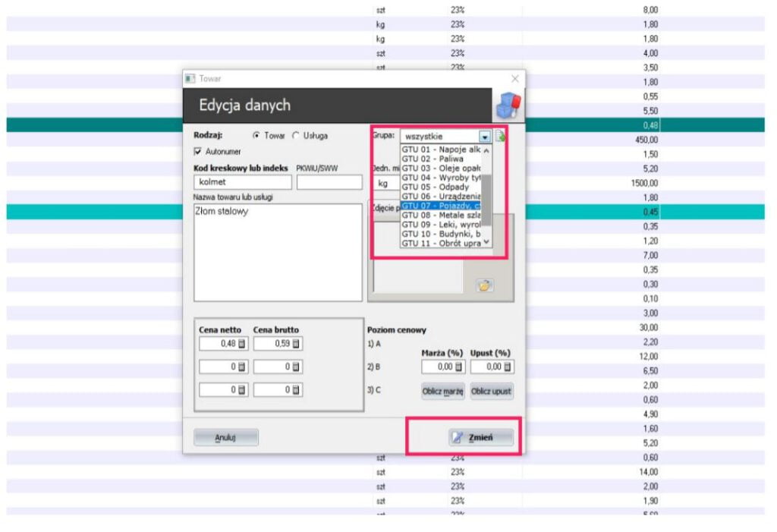777x532 pixels.
Task: Click calculator icon in first Cena netto field
Action: pyautogui.click(x=242, y=344)
